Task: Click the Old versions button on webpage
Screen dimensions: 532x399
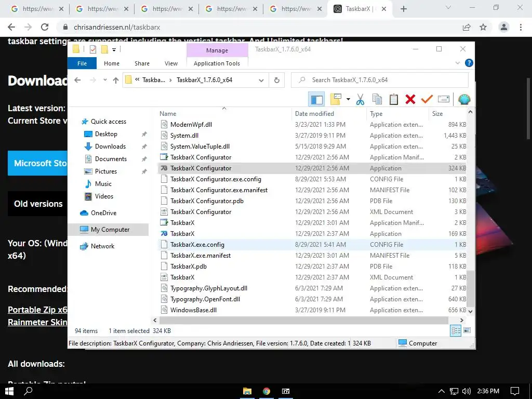Action: pos(38,204)
